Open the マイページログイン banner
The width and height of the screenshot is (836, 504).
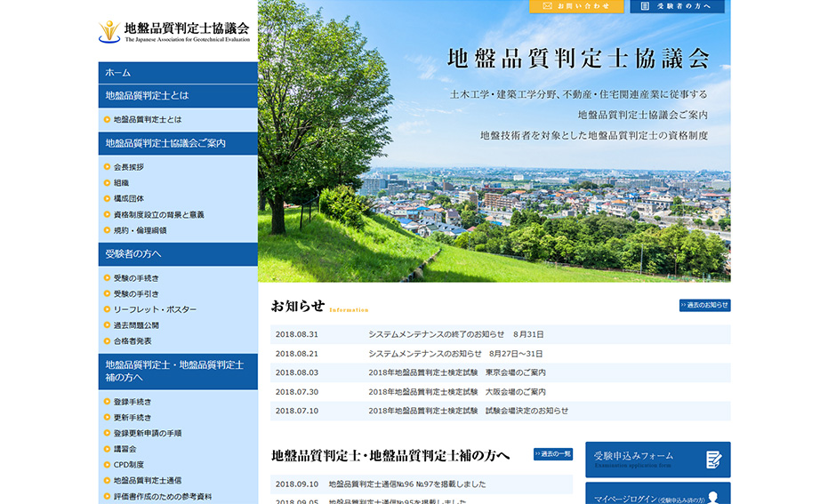pyautogui.click(x=658, y=493)
